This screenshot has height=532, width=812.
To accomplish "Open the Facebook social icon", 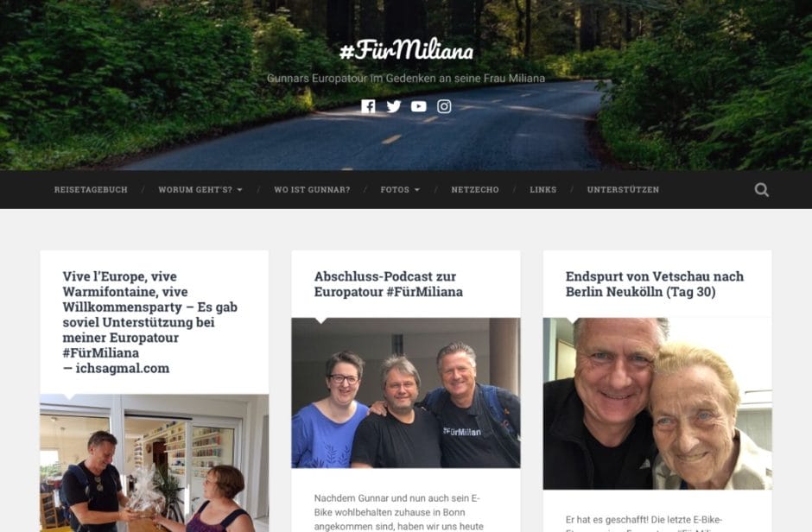I will tap(368, 106).
